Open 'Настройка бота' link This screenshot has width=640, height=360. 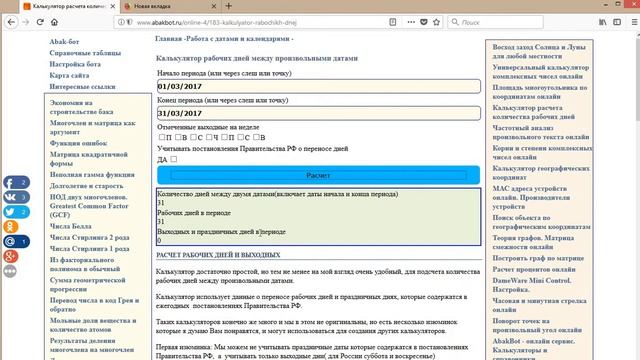point(75,64)
